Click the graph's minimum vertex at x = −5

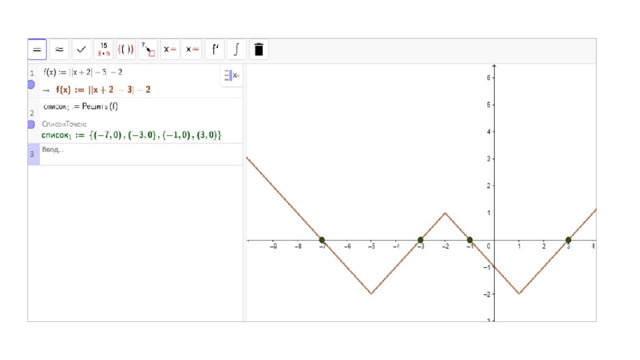[x=371, y=293]
